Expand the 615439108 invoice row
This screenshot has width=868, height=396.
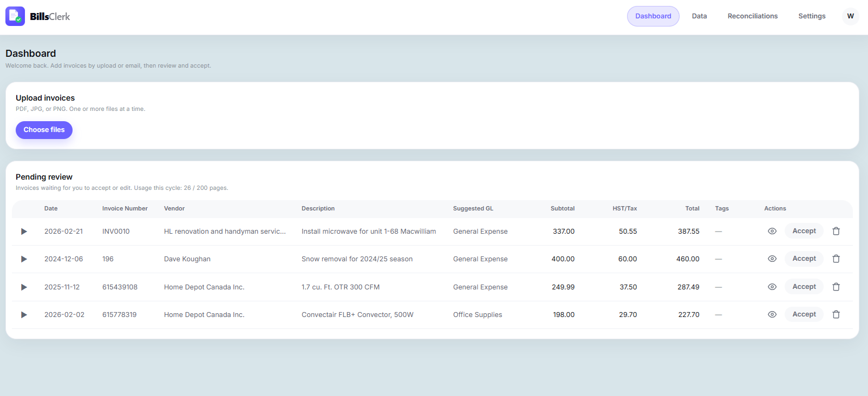coord(24,287)
